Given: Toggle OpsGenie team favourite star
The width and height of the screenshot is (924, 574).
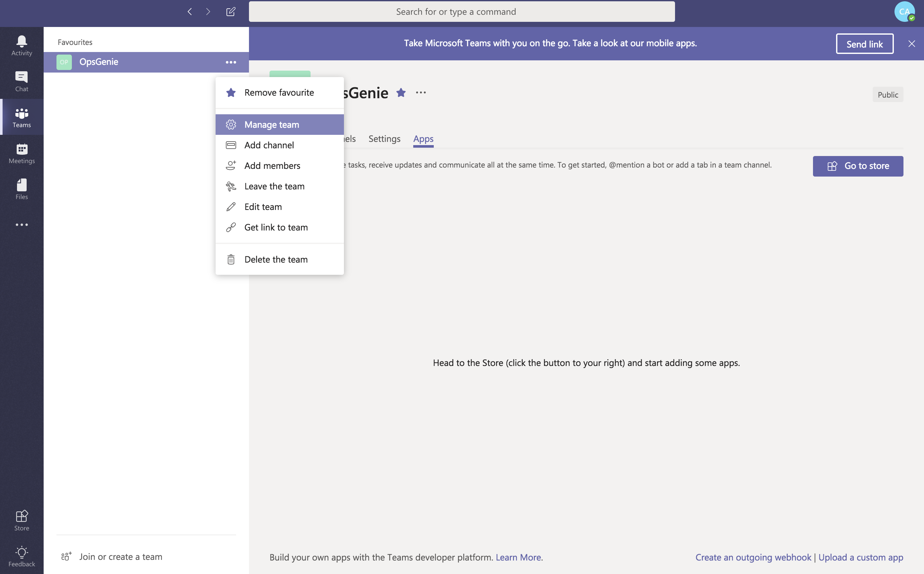Looking at the screenshot, I should (x=400, y=92).
